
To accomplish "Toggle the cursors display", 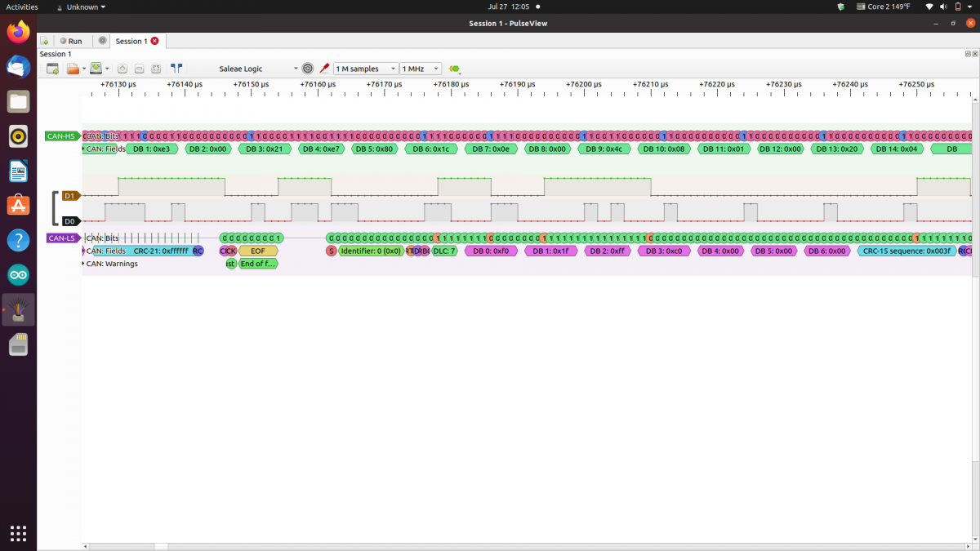I will pos(176,68).
